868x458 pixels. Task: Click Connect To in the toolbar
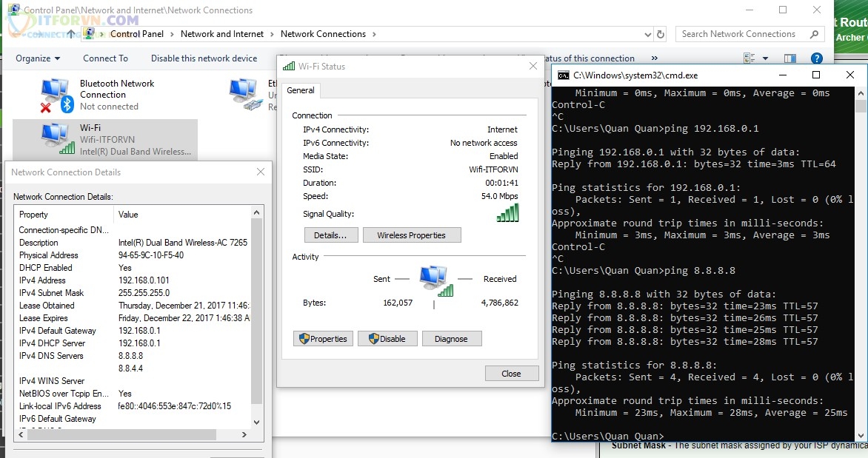pos(105,58)
